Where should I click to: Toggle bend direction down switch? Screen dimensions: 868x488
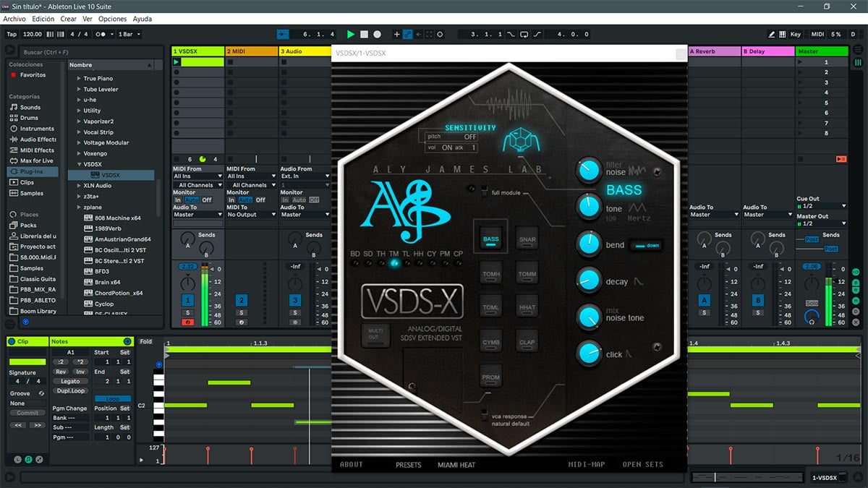[x=646, y=245]
